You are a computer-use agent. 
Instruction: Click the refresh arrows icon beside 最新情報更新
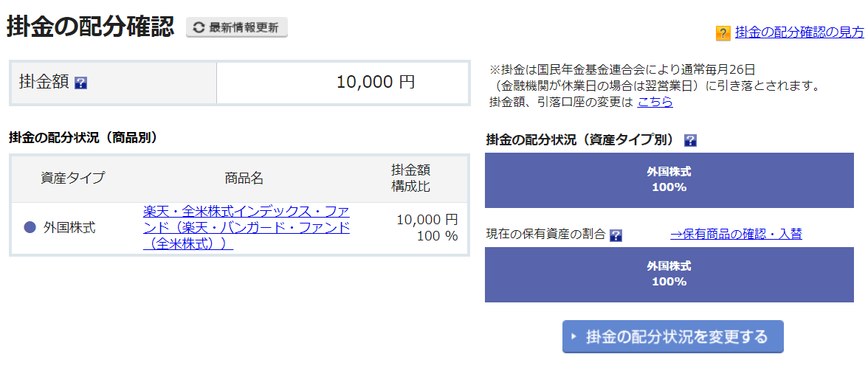[199, 27]
